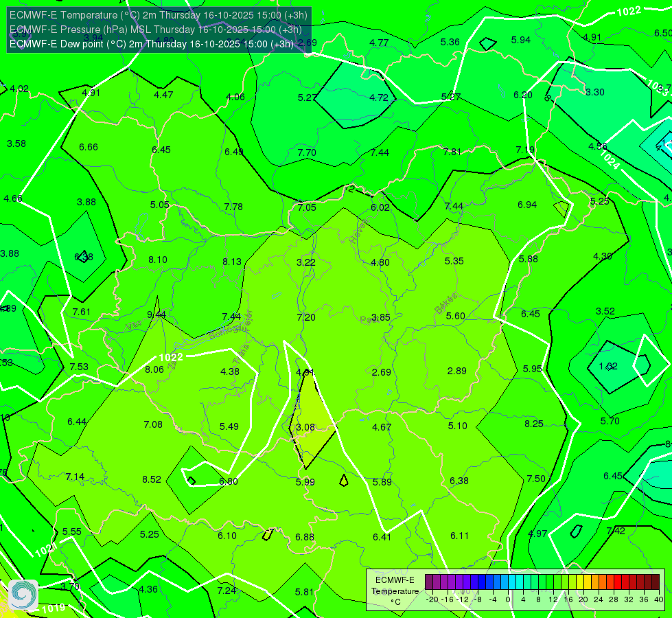Click the dew point value 3.52
Screen dimensions: 672x618
click(x=605, y=311)
